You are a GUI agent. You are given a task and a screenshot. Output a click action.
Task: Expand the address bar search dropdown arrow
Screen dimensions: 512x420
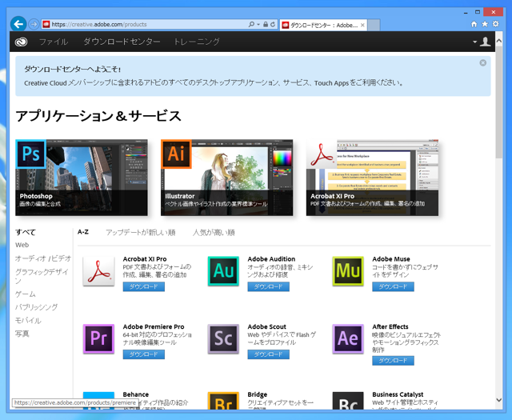tap(258, 25)
